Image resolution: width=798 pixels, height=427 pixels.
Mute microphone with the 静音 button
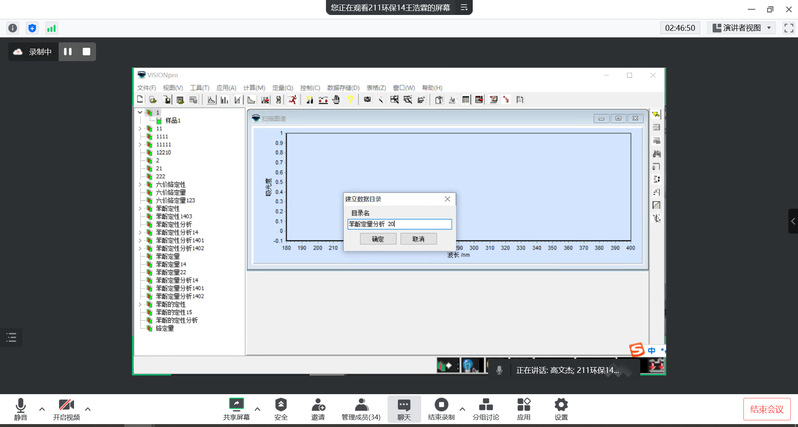(20, 407)
